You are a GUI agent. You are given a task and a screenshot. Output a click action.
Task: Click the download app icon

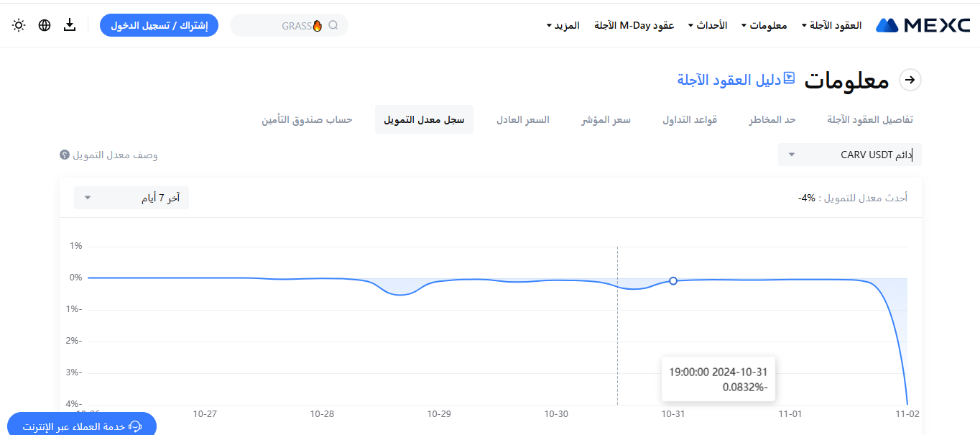click(70, 25)
